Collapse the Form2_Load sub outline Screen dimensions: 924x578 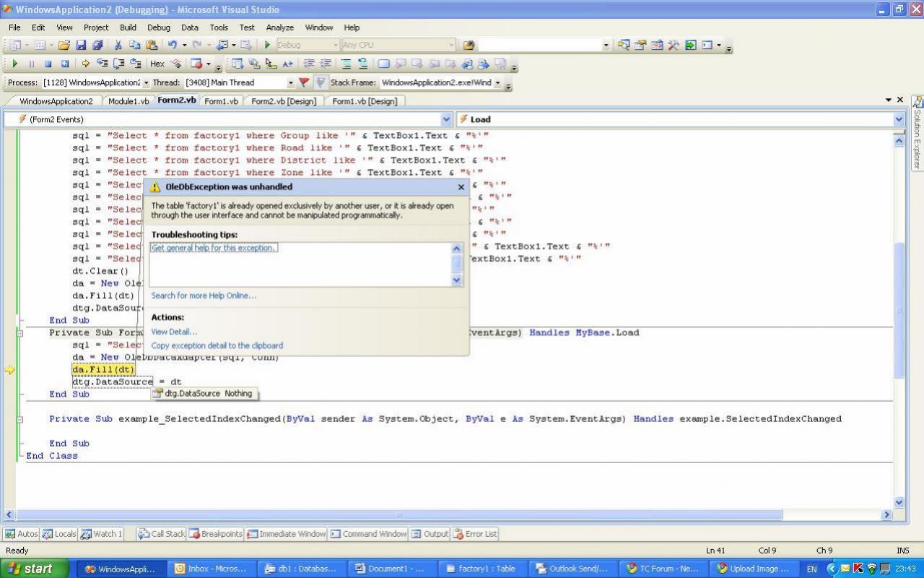point(20,333)
